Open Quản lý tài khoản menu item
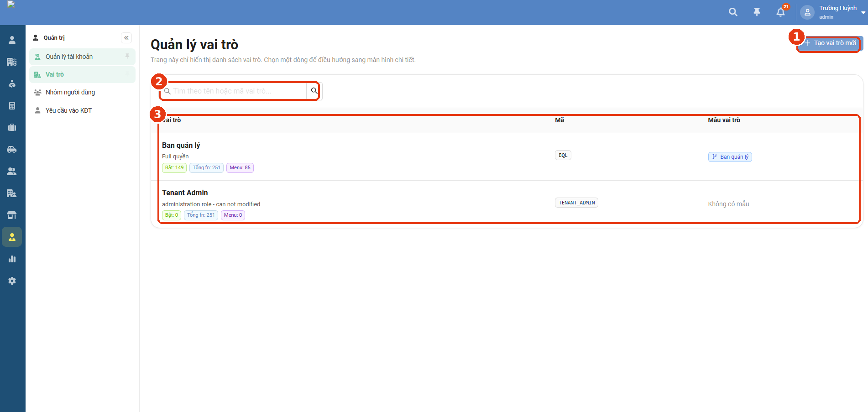 click(82, 57)
